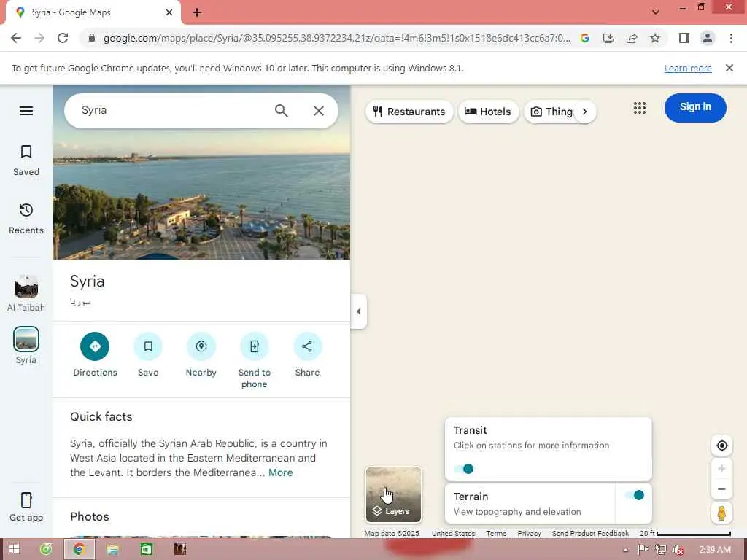Open the Terms link
The width and height of the screenshot is (747, 560).
coord(496,533)
